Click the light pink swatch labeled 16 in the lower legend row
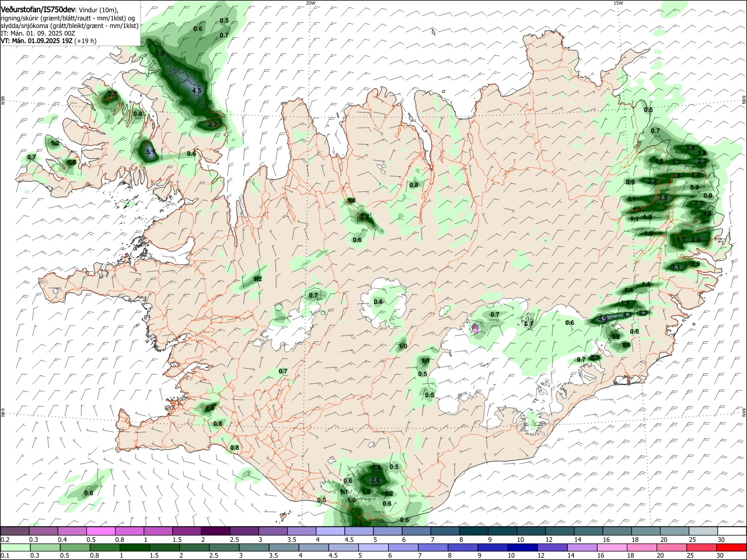 [x=612, y=548]
